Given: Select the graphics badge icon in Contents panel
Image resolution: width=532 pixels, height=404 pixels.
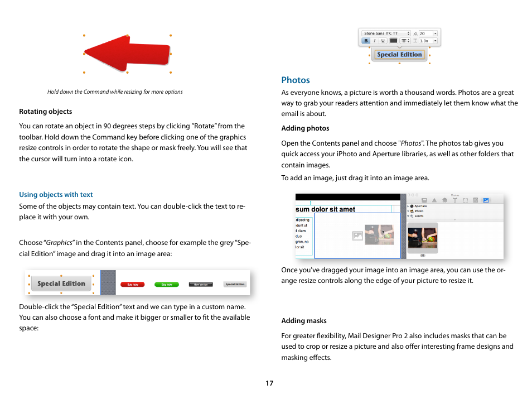Looking at the screenshot, I should [x=445, y=200].
